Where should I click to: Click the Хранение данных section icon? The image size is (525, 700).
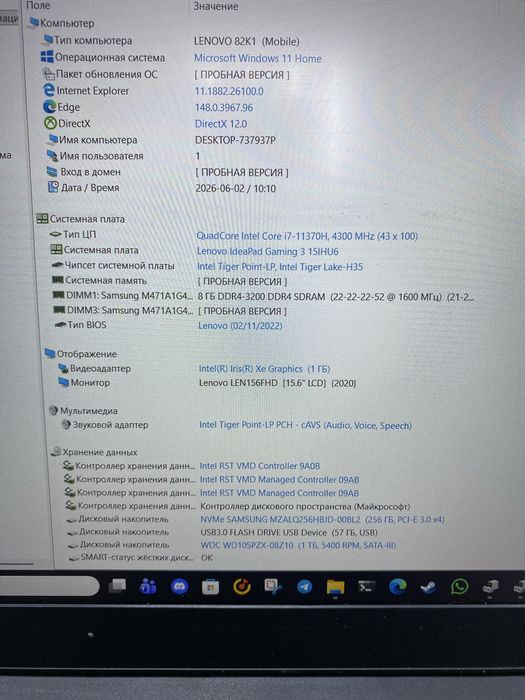(56, 451)
